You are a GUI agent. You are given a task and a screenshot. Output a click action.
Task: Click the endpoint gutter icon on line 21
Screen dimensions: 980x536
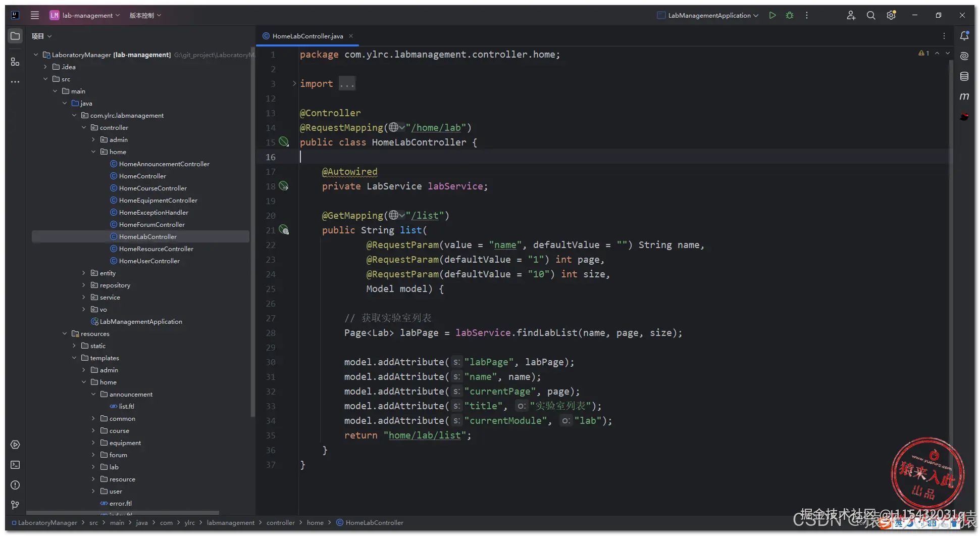[284, 230]
